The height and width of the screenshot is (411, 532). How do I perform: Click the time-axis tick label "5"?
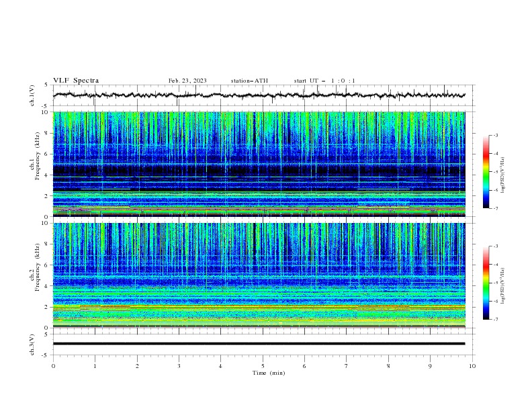click(263, 366)
